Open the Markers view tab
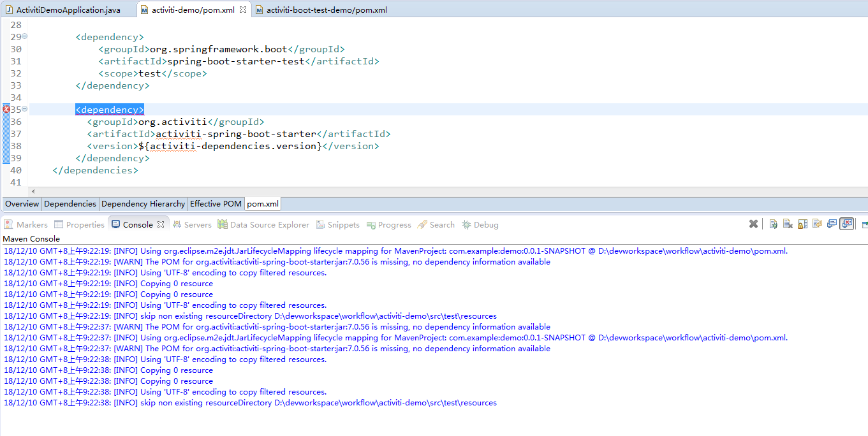This screenshot has width=868, height=436. pyautogui.click(x=26, y=224)
